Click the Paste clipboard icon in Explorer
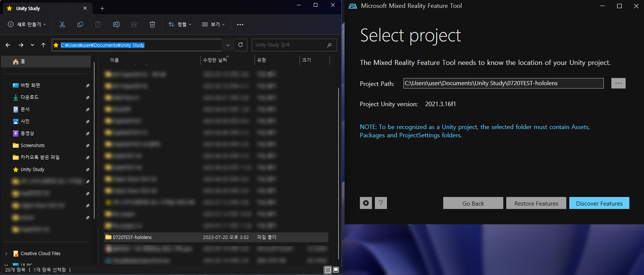This screenshot has width=644, height=275. [98, 24]
